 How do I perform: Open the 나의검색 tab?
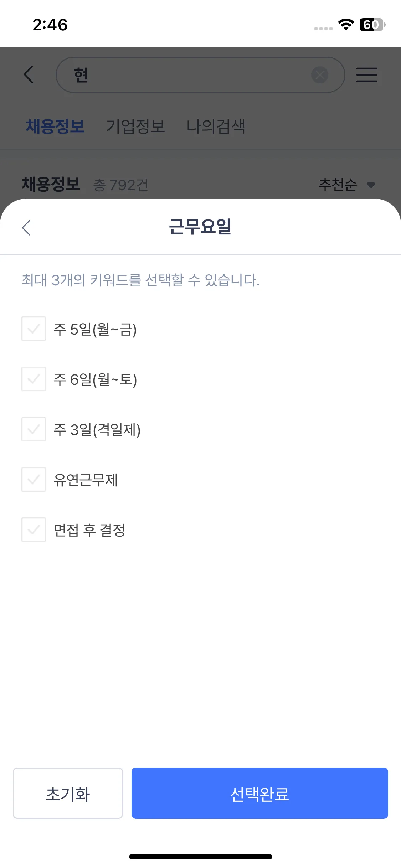click(x=216, y=126)
